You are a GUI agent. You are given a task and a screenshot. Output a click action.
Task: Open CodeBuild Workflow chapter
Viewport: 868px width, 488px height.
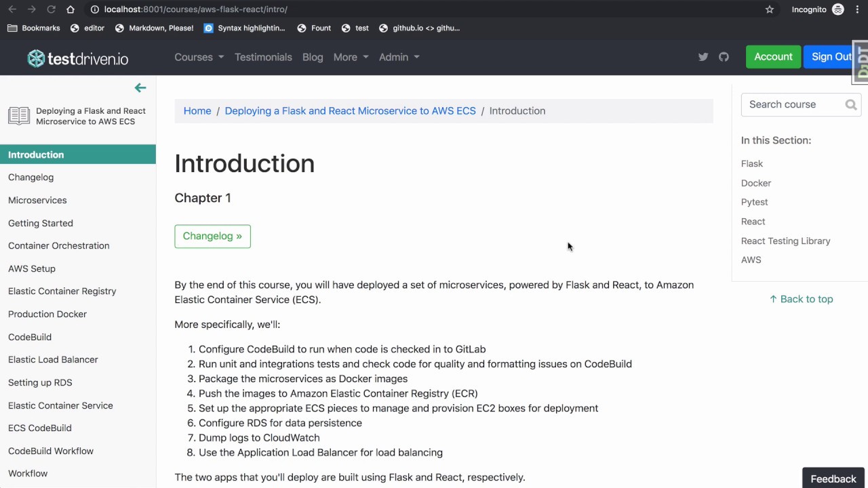(x=51, y=451)
